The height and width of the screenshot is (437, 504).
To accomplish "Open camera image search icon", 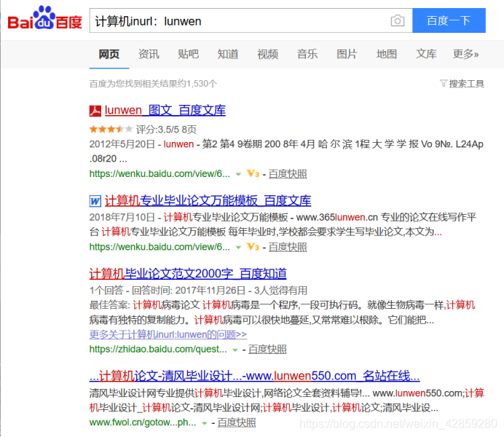I will 398,21.
